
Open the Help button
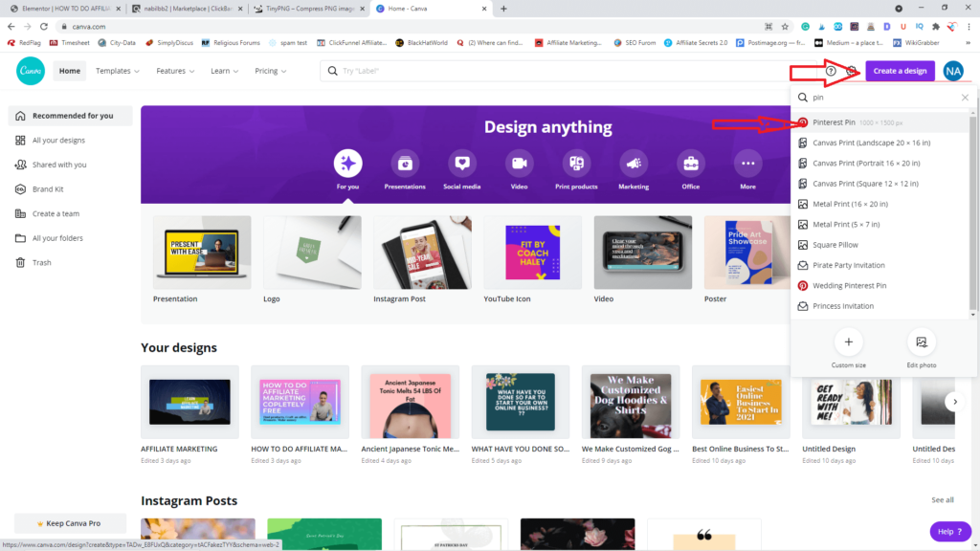pyautogui.click(x=950, y=532)
